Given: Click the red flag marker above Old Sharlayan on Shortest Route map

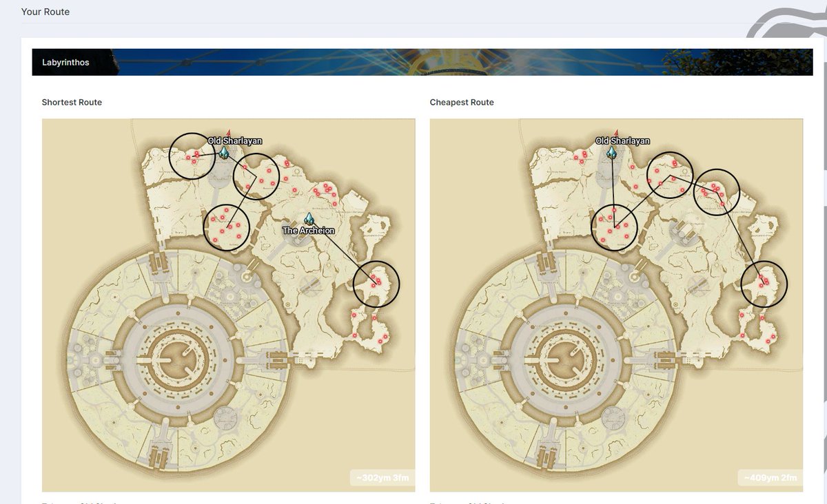Looking at the screenshot, I should 229,132.
